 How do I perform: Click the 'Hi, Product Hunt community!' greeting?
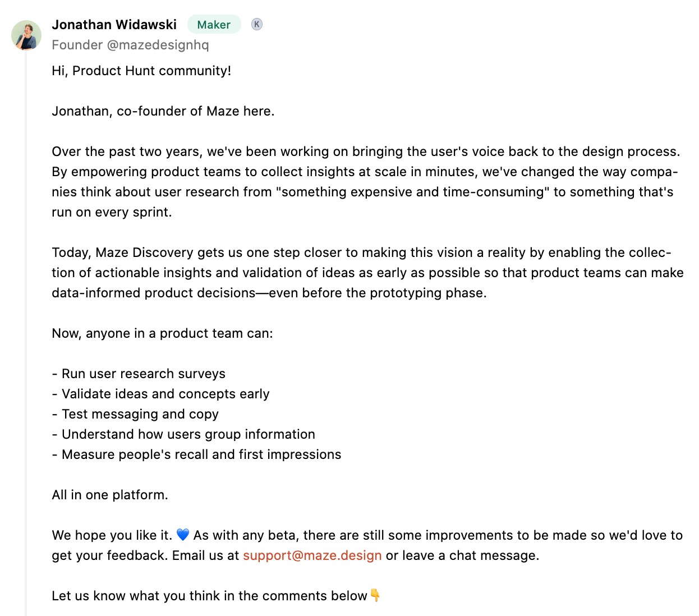pos(141,71)
